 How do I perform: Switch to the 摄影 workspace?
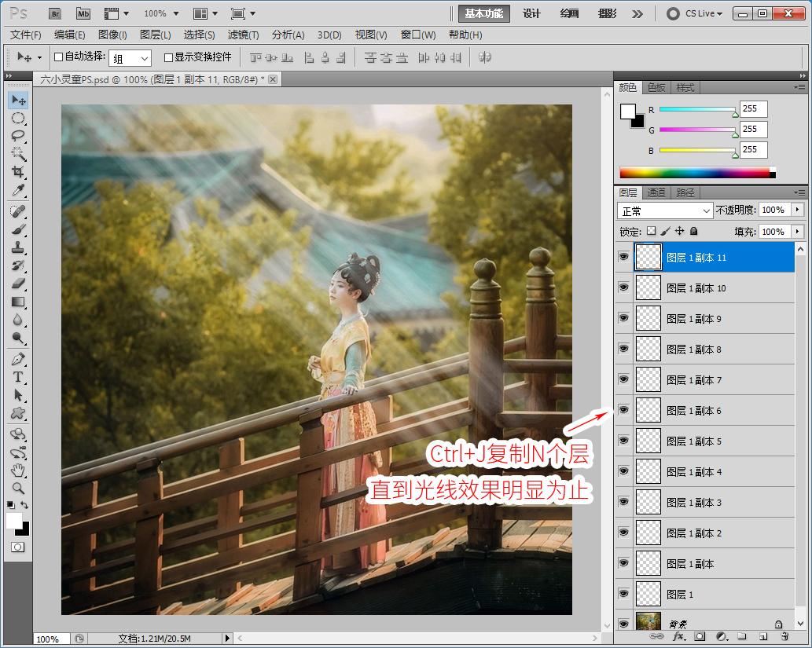[x=607, y=14]
